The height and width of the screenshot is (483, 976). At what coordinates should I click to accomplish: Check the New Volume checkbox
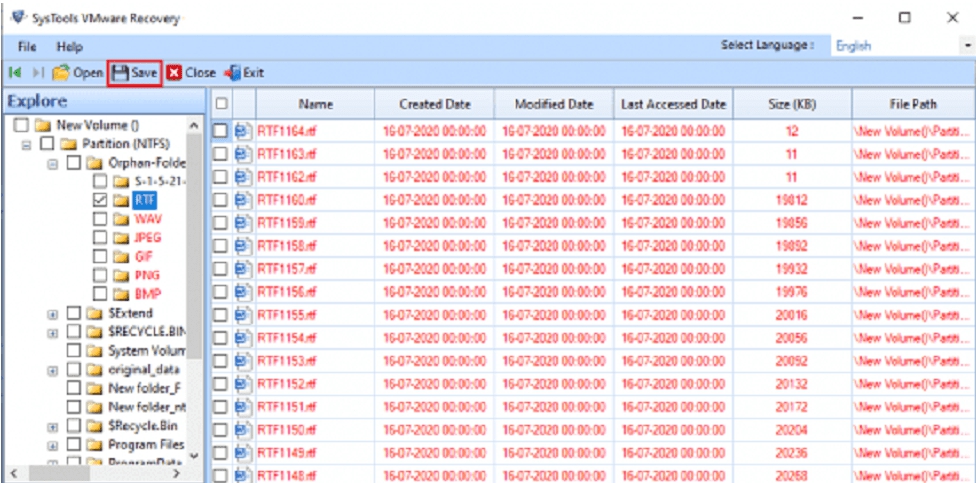pos(21,125)
